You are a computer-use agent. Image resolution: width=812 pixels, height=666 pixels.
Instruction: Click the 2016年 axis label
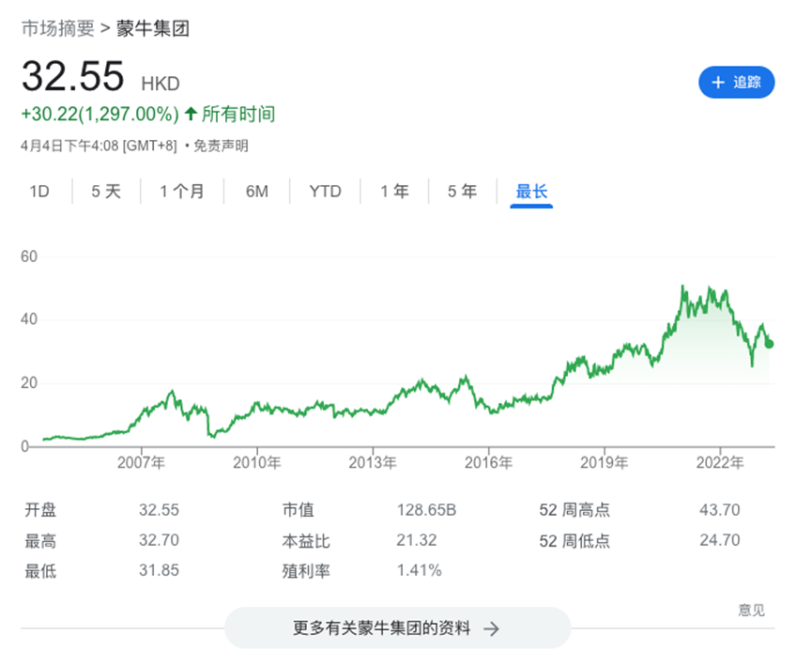coord(488,462)
